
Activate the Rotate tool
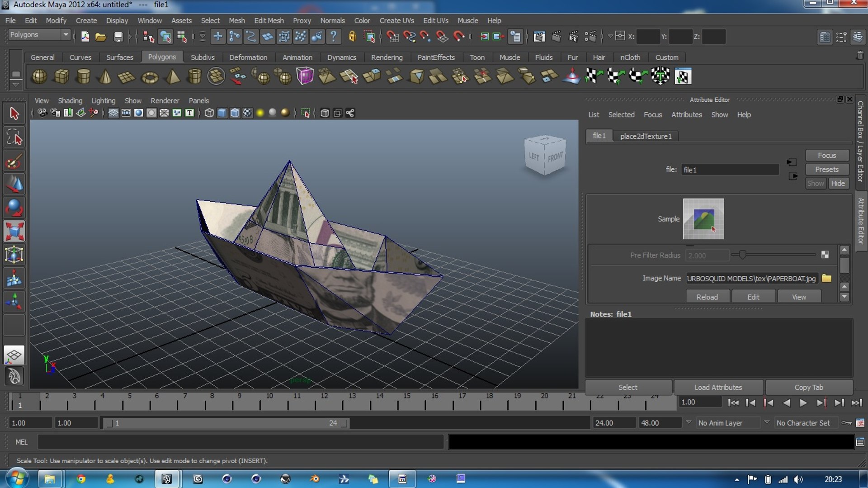14,208
